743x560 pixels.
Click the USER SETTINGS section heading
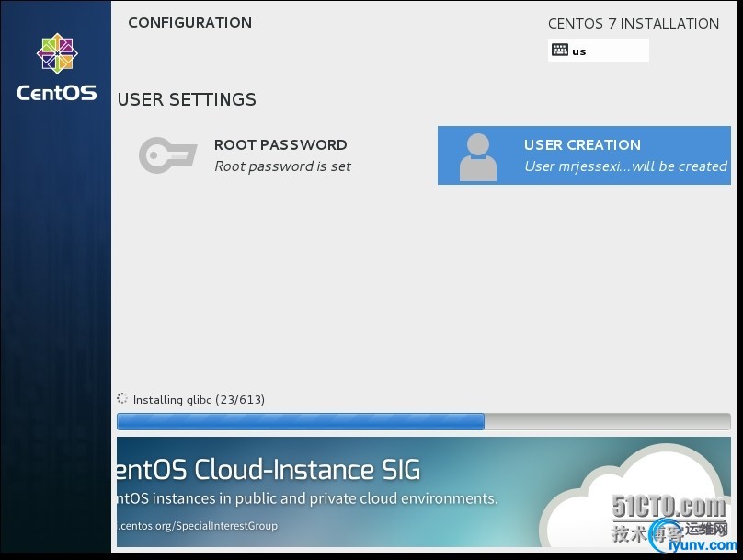187,99
